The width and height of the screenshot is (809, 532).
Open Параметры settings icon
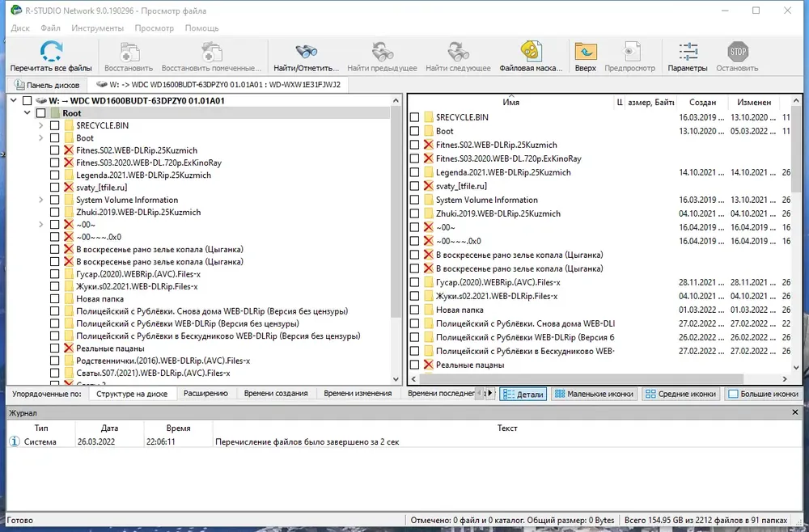tap(688, 52)
